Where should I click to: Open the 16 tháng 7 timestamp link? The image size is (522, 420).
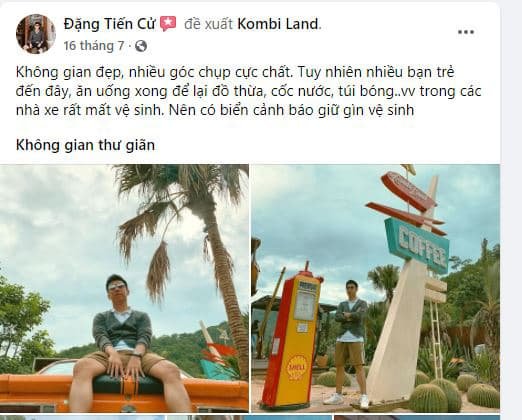pyautogui.click(x=94, y=46)
